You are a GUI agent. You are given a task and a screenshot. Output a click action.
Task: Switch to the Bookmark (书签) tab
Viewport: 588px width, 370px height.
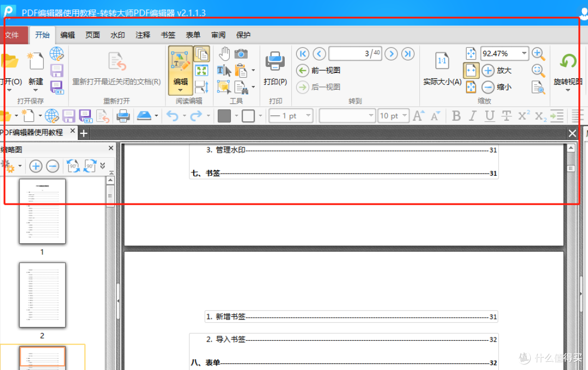click(x=168, y=35)
